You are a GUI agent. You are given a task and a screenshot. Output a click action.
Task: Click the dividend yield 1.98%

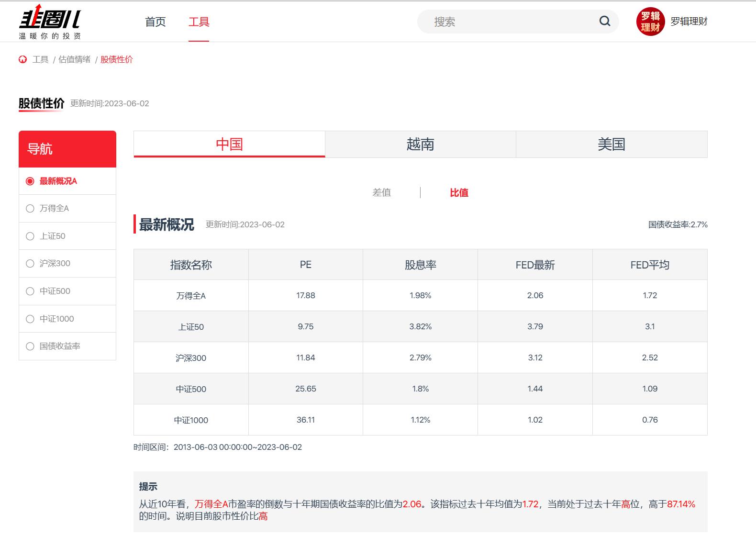pos(421,295)
